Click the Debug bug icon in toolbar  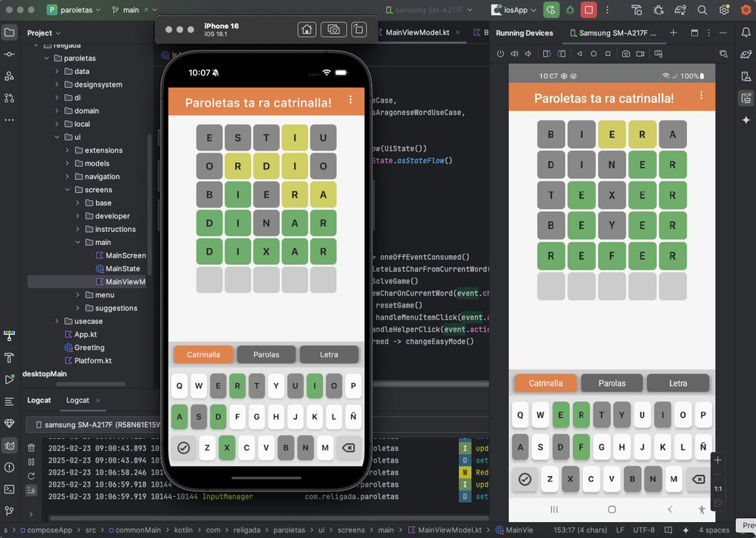570,10
